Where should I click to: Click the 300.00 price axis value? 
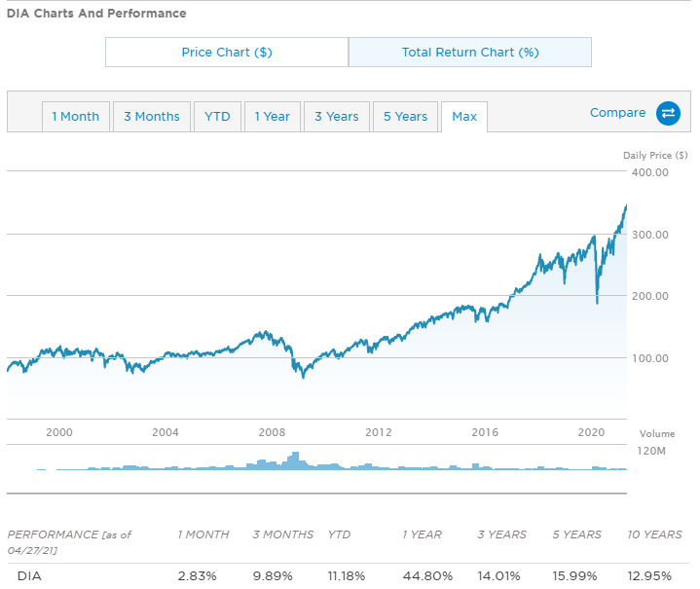point(650,235)
